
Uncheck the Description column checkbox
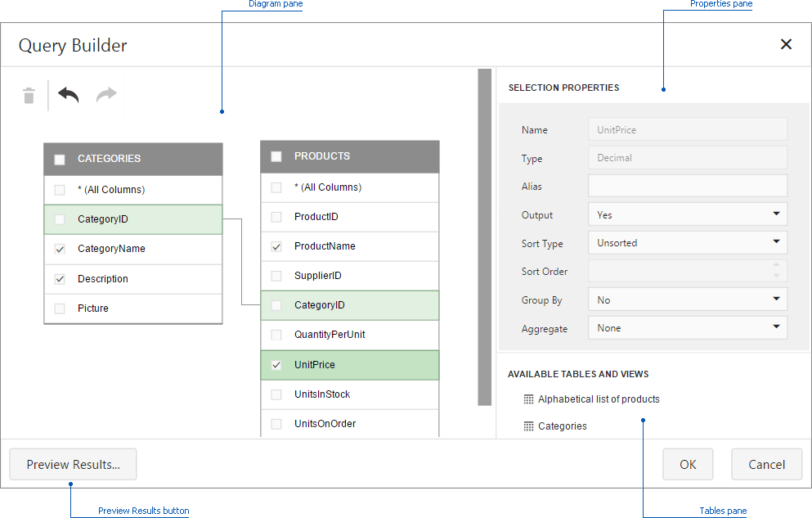tap(59, 278)
